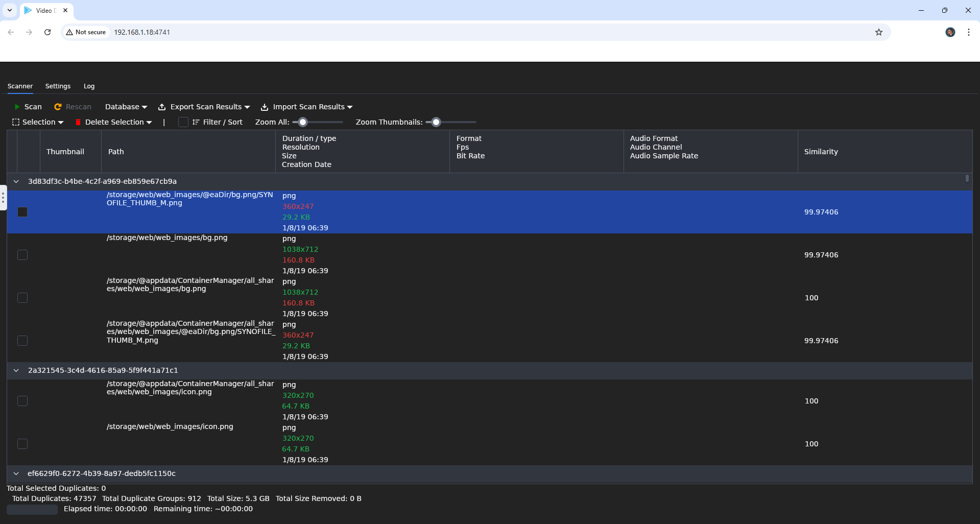Check the SYNOFILE_THUMB_M.png highlighted row checkbox
The image size is (980, 524).
pyautogui.click(x=22, y=212)
